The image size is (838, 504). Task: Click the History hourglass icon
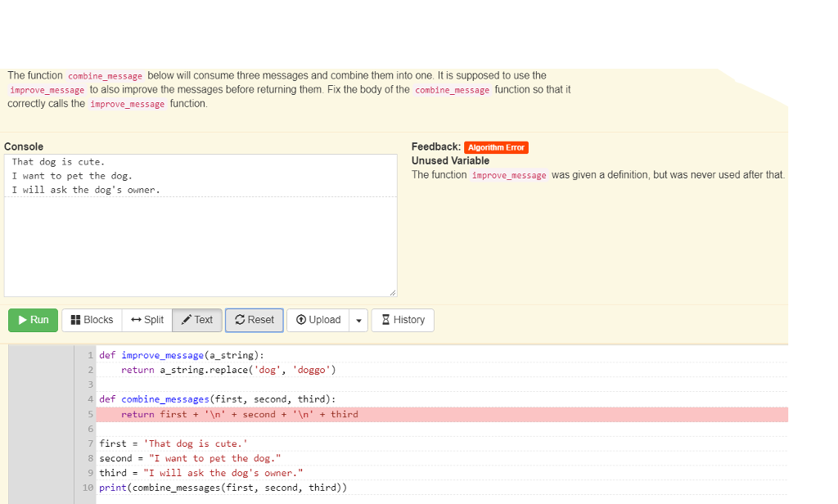(384, 320)
